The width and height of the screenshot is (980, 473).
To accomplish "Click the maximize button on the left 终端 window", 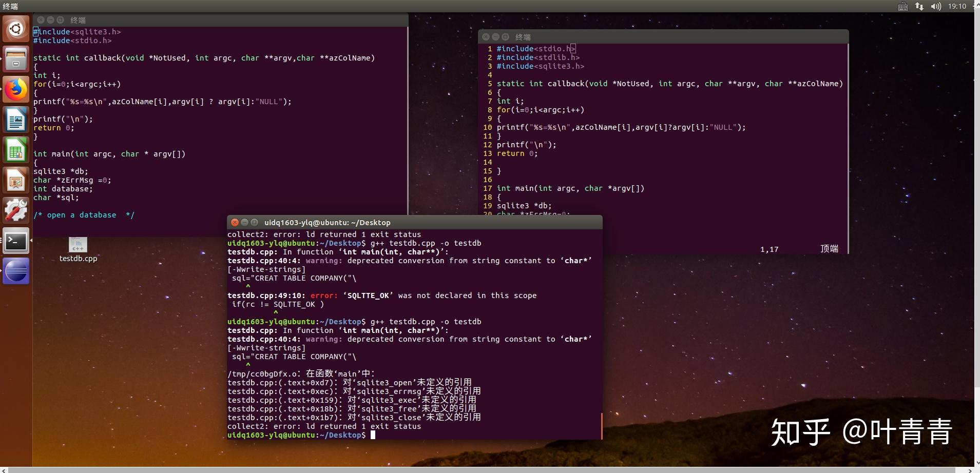I will click(x=61, y=19).
